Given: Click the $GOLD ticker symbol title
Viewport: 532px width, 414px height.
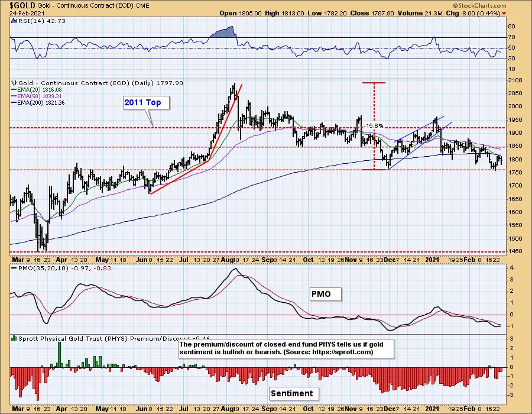Looking at the screenshot, I should pos(22,5).
